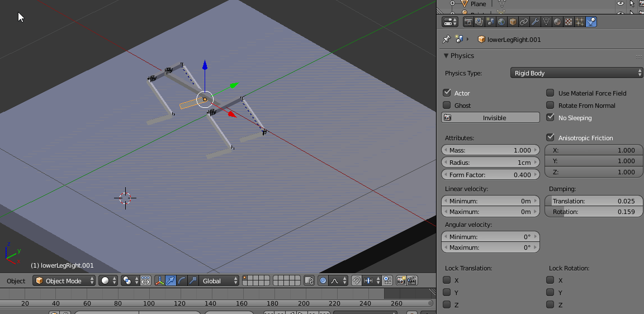The height and width of the screenshot is (314, 644).
Task: Click OpenGL render active viewport camera icon
Action: tap(401, 280)
